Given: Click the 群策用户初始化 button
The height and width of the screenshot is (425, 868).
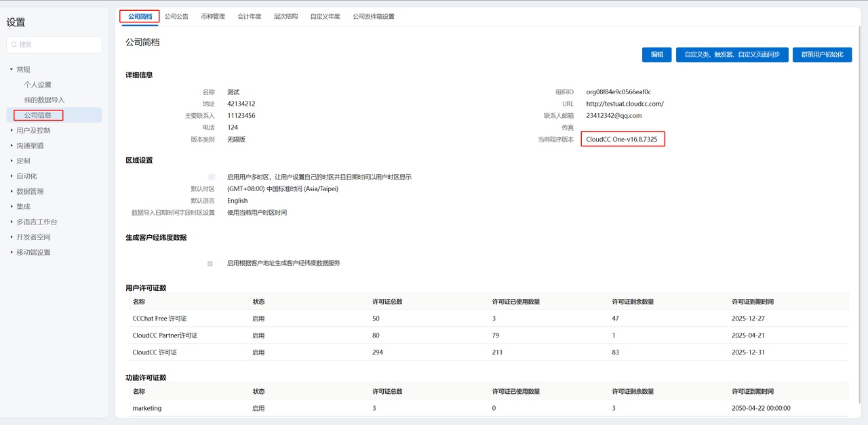Looking at the screenshot, I should [822, 54].
